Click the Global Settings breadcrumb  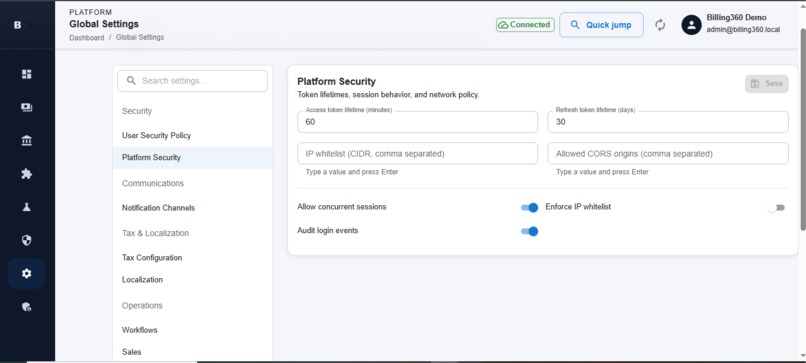[140, 38]
